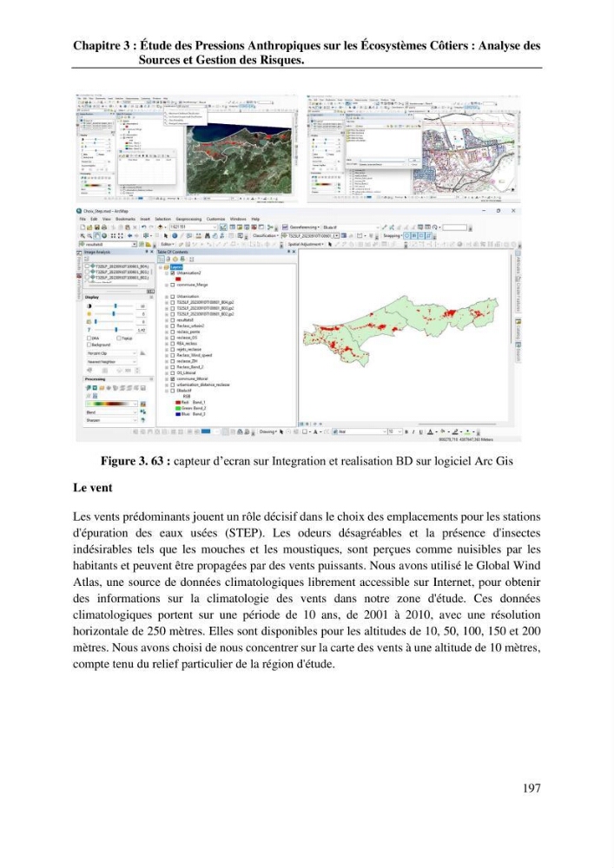Toggle the resultats8 layer checkbox

173,320
